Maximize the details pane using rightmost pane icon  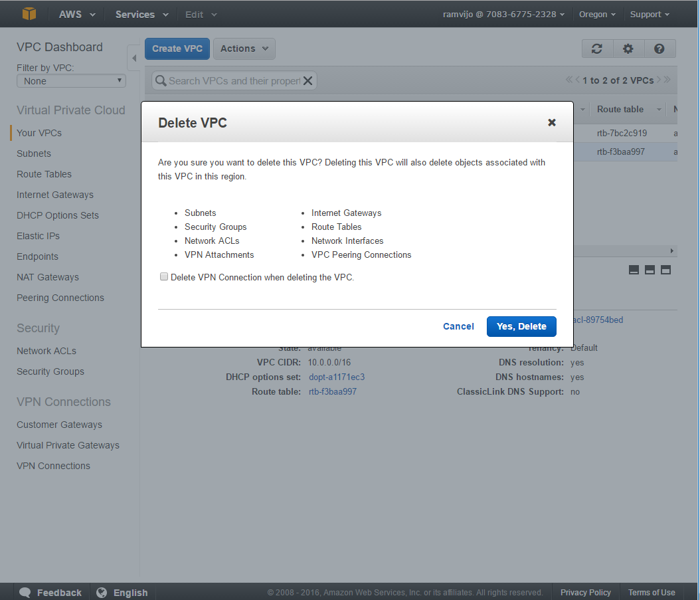pyautogui.click(x=666, y=270)
